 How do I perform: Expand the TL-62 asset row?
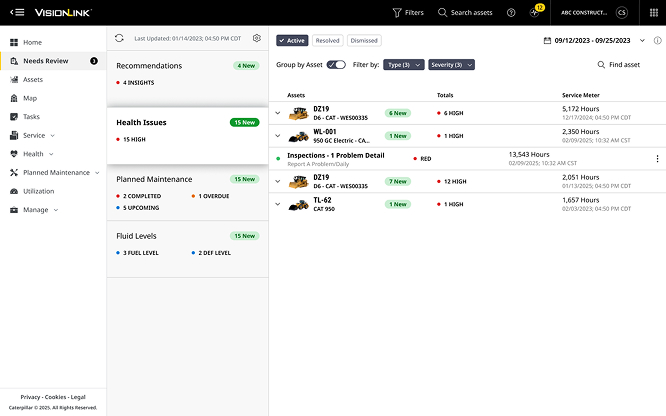click(x=278, y=204)
